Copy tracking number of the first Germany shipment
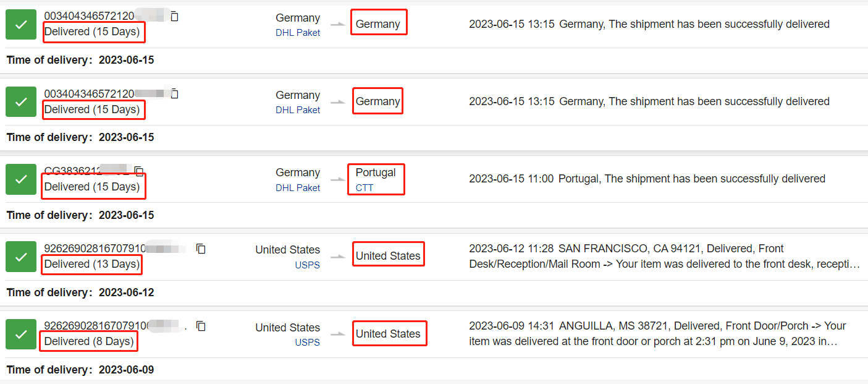 (x=175, y=17)
